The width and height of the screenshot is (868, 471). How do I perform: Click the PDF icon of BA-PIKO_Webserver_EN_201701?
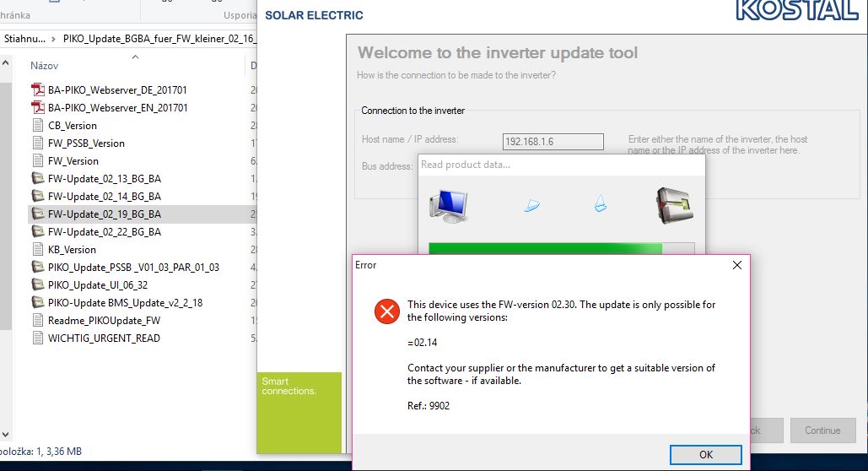coord(38,107)
